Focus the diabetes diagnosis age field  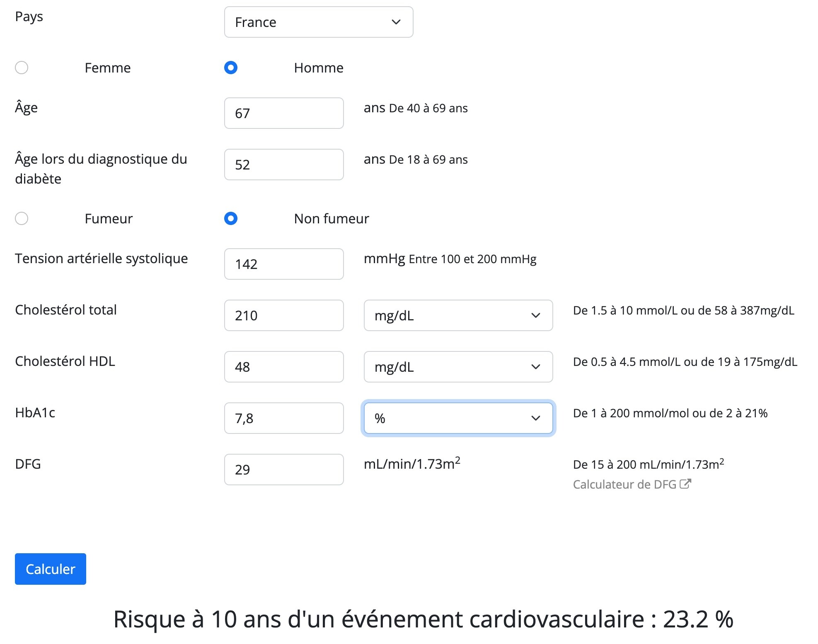click(284, 165)
